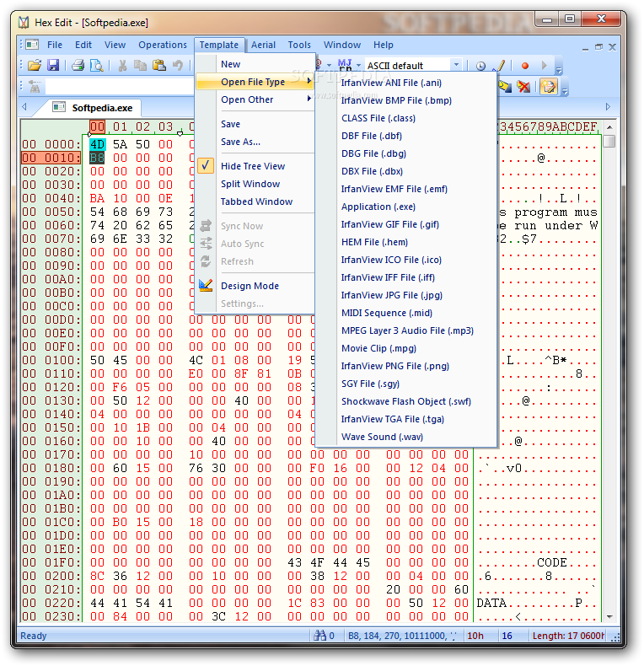This screenshot has height=666, width=644.
Task: Select the Softpedia.exe document tab
Action: (93, 107)
